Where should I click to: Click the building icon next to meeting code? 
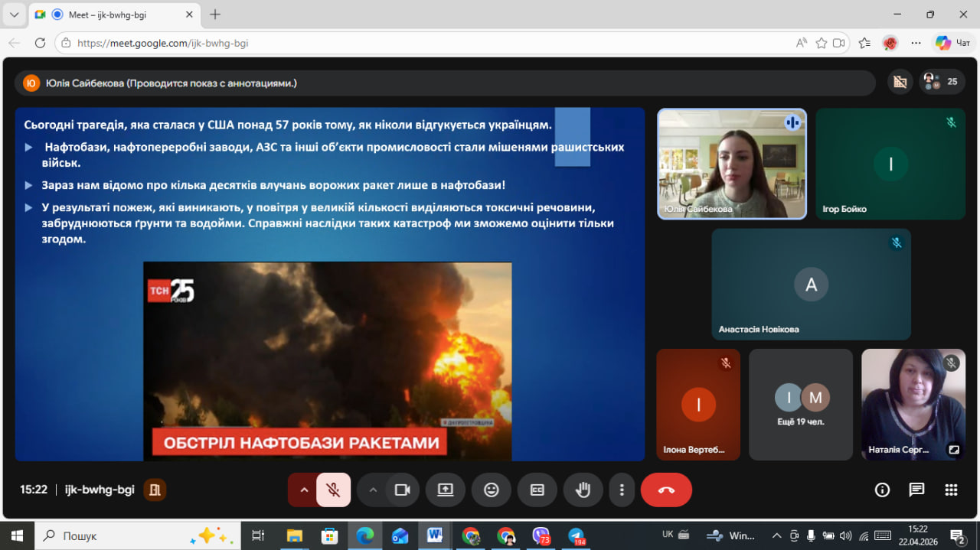[x=155, y=490]
